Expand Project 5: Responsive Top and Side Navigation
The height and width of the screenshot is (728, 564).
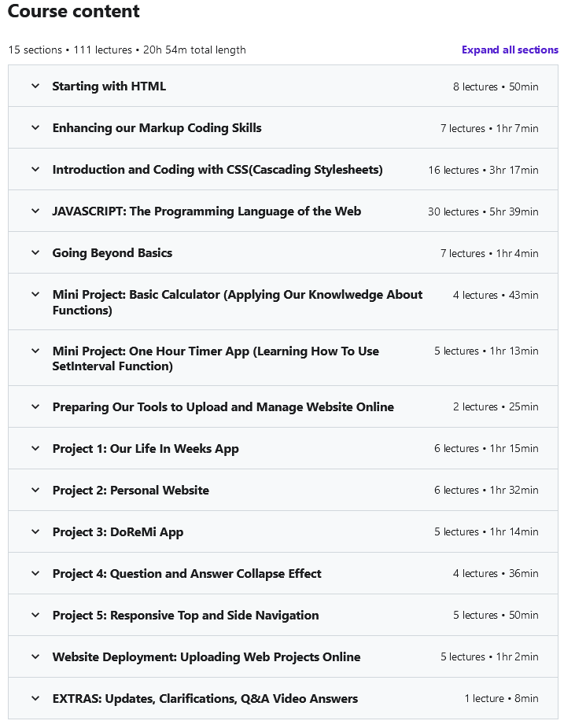[34, 615]
